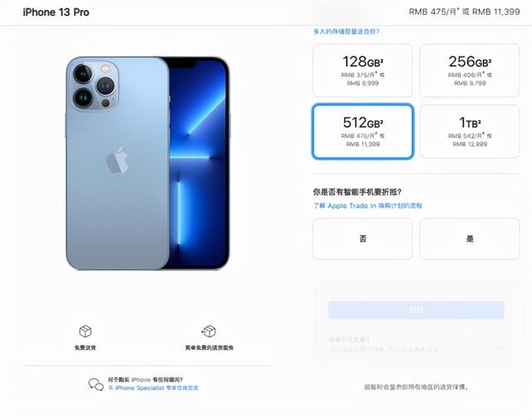
Task: Open the Apple Trade In program link
Action: coord(367,205)
